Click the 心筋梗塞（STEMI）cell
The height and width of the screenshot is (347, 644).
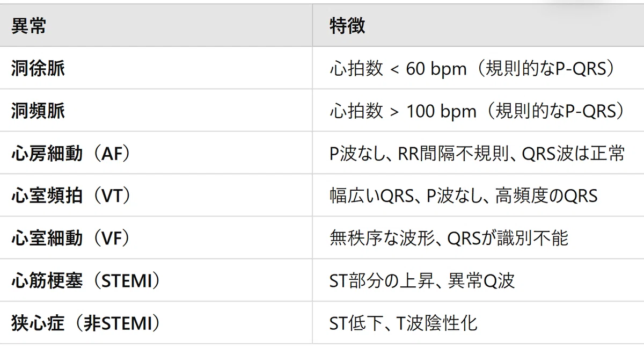(86, 281)
